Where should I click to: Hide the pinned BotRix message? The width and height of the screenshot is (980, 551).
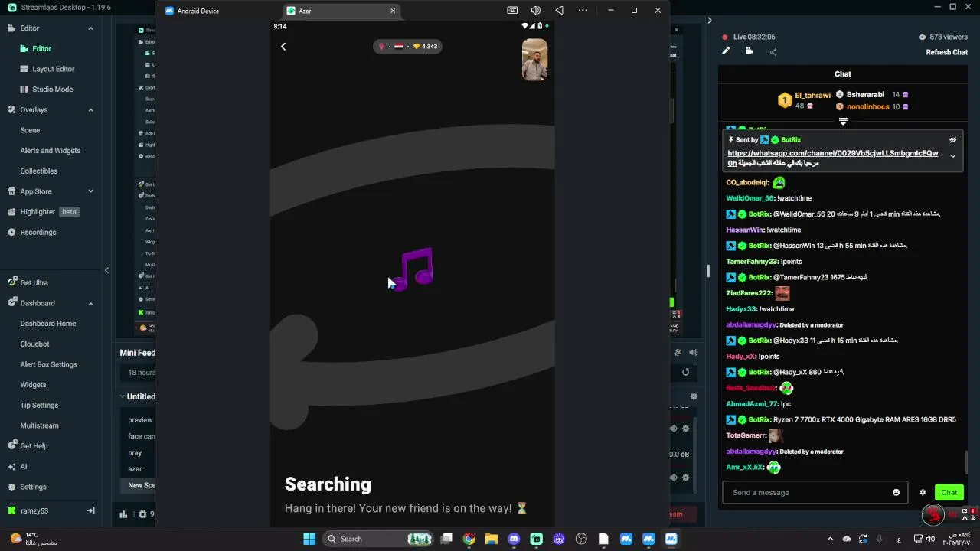click(x=952, y=140)
